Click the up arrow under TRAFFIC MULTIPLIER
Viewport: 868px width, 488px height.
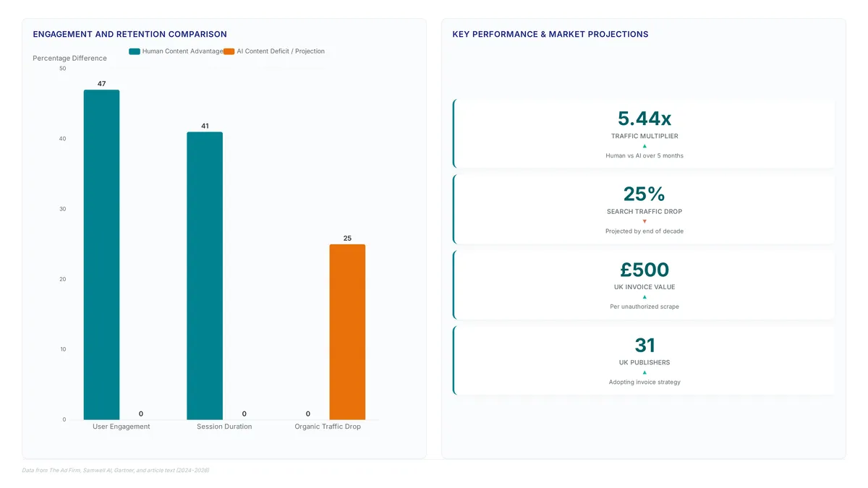click(644, 146)
